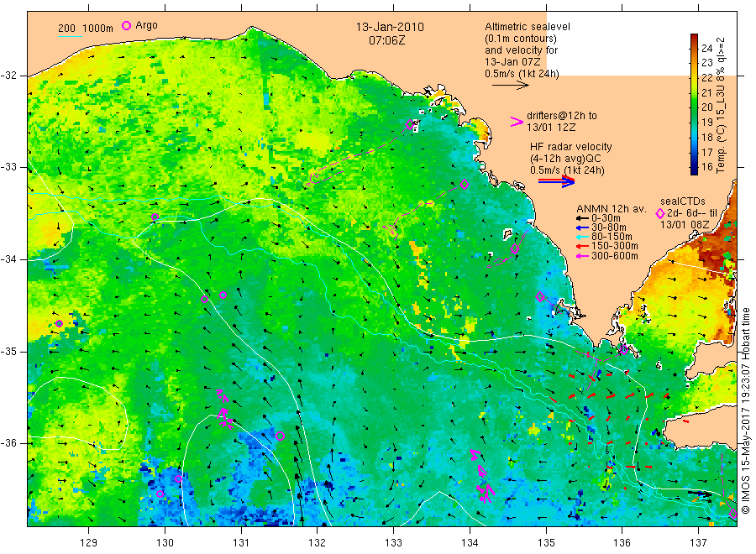Click the colorbar value '24'
The height and width of the screenshot is (554, 756).
pyautogui.click(x=706, y=48)
